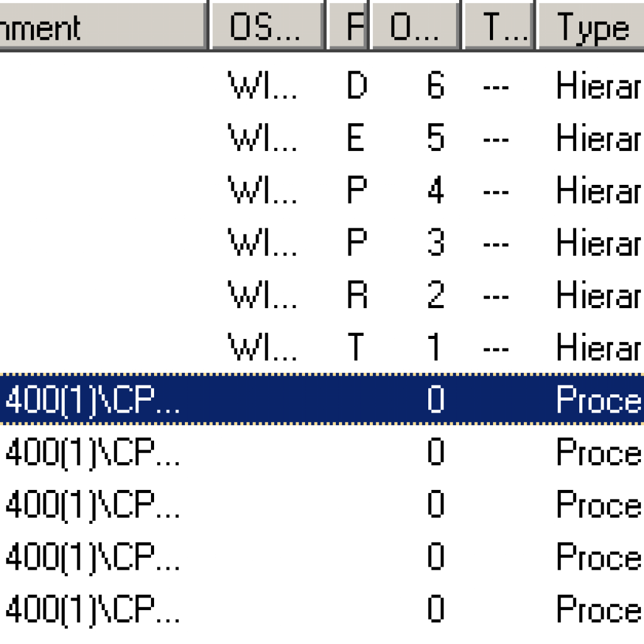The image size is (644, 644).
Task: Click the narrow F column header
Action: 347,25
